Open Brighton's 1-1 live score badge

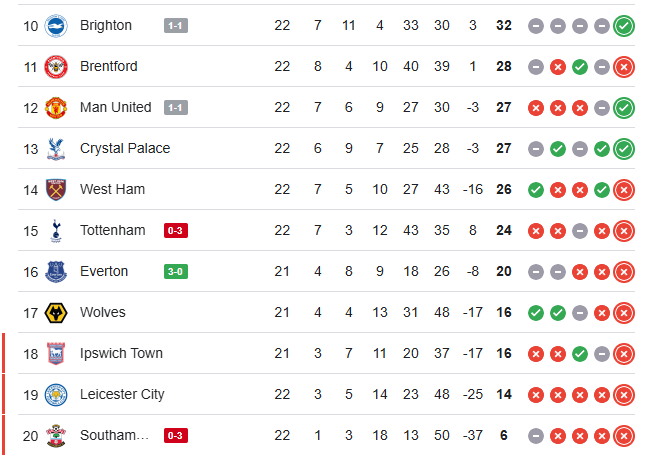click(175, 25)
